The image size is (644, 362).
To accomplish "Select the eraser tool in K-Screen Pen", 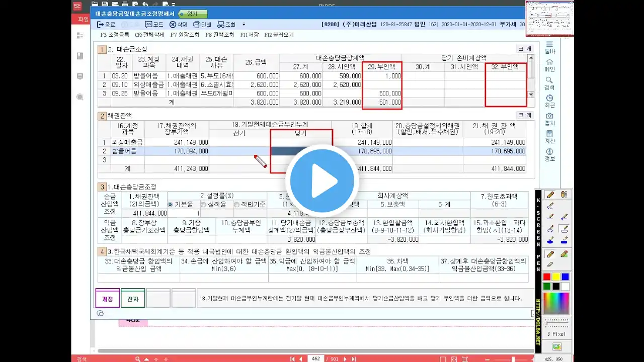I will point(550,264).
